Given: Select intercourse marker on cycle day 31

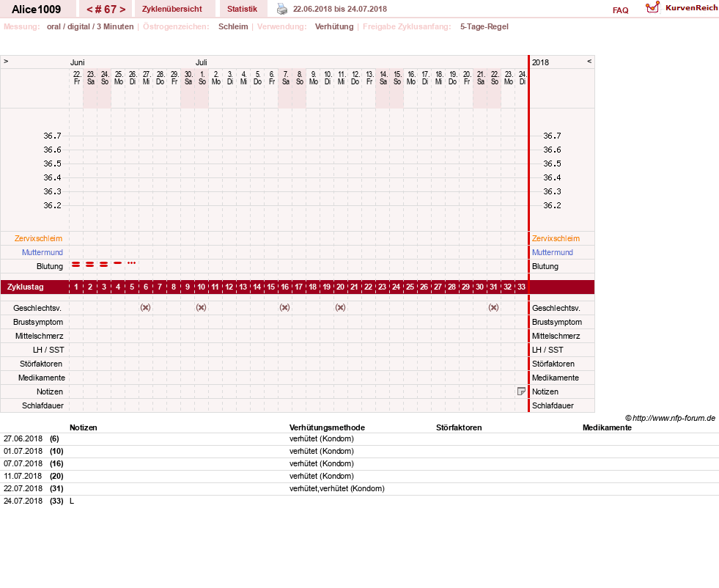Looking at the screenshot, I should (x=493, y=308).
